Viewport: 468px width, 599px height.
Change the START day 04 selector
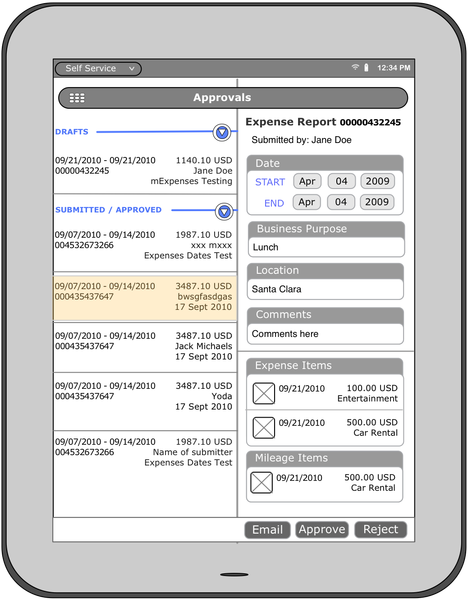(x=342, y=181)
